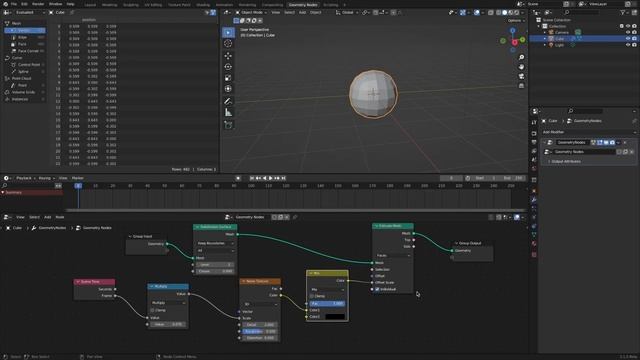Open viewport Options popover
The width and height of the screenshot is (640, 360).
(516, 20)
